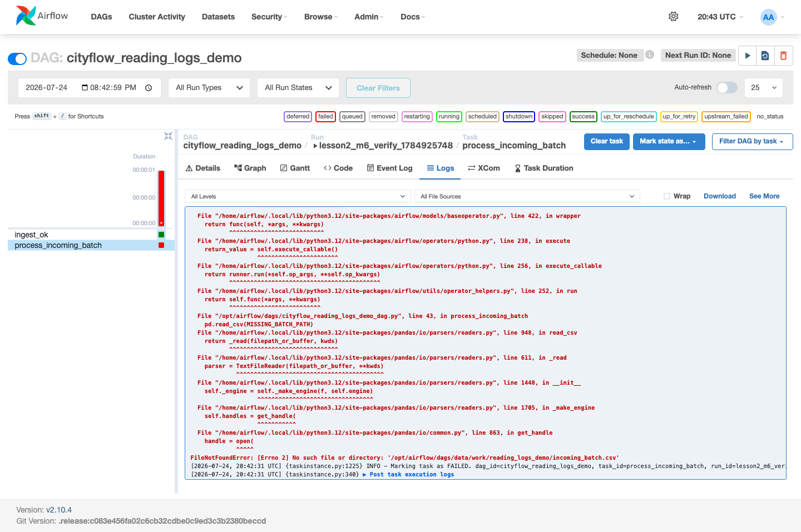This screenshot has height=532, width=801.
Task: Click the reparse DAG refresh icon
Action: [x=765, y=56]
